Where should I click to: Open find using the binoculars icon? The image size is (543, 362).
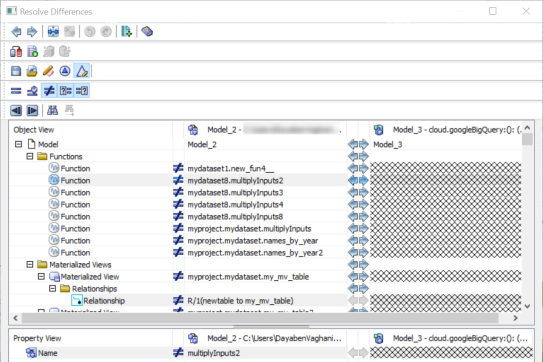(53, 111)
